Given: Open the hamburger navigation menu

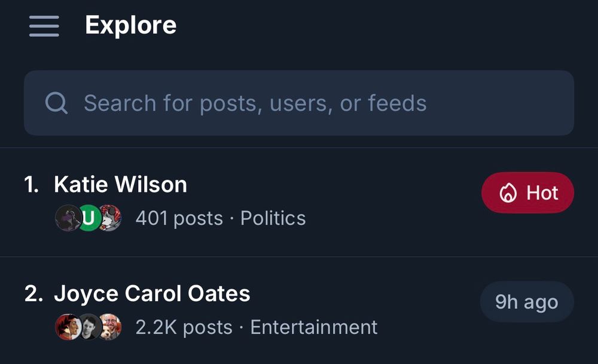Looking at the screenshot, I should (x=43, y=25).
